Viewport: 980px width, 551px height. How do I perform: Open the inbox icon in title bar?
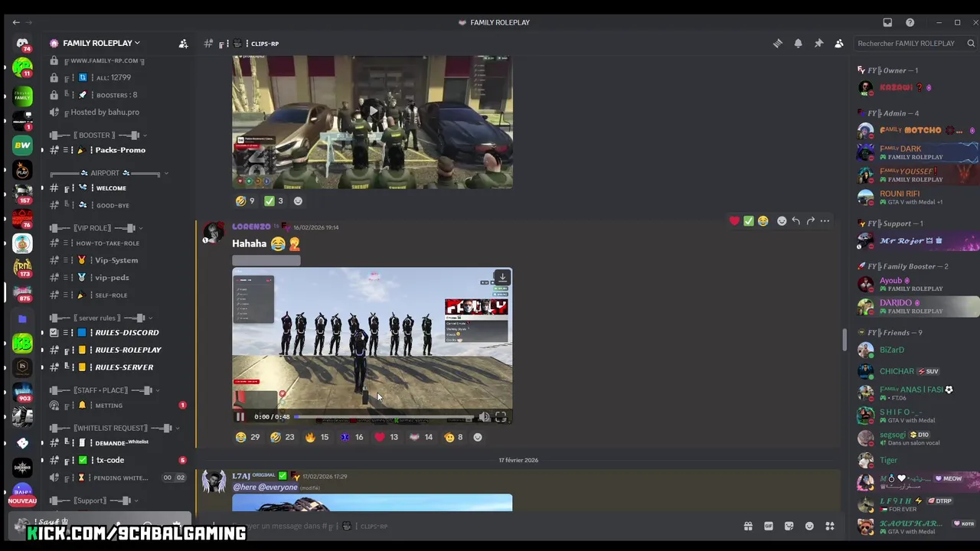887,22
